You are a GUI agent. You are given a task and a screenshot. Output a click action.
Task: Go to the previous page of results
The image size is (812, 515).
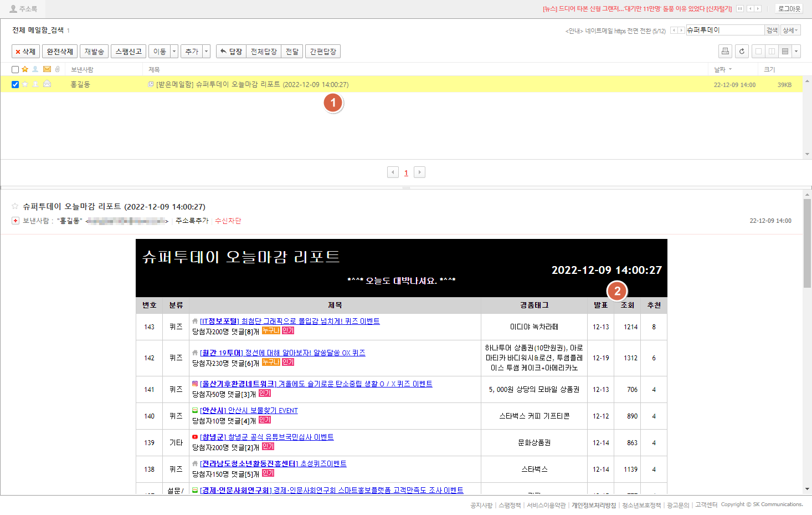[393, 172]
